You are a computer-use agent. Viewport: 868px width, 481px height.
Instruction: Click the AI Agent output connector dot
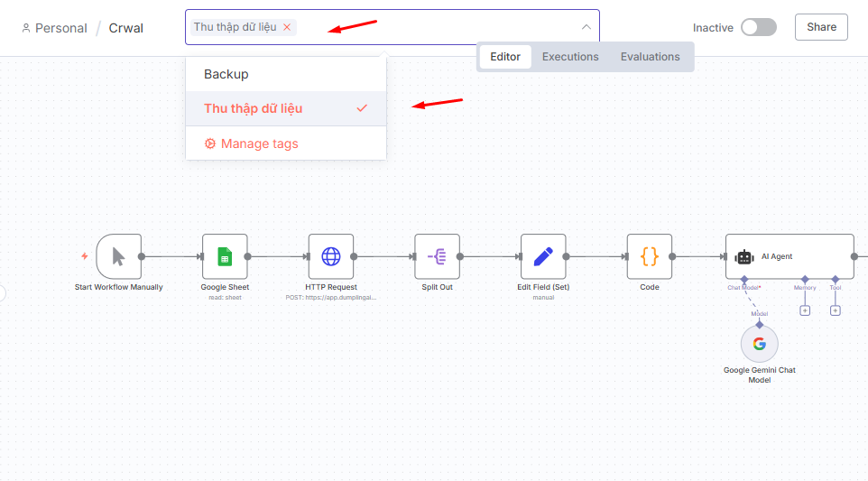pyautogui.click(x=854, y=256)
